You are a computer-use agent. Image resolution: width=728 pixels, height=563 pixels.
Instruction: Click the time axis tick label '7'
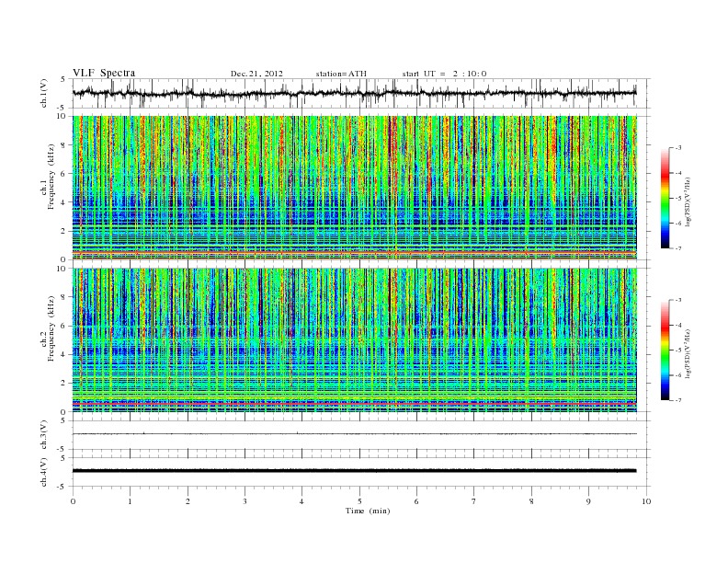474,501
